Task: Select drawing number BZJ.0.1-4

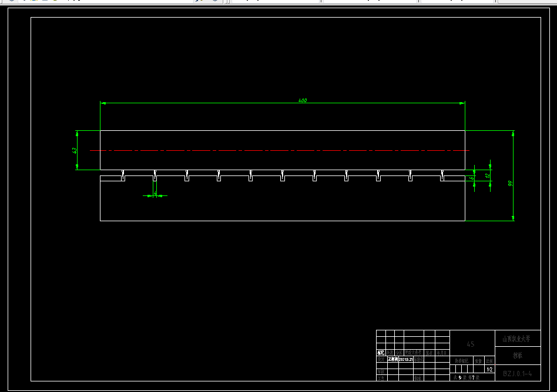Action: click(517, 374)
